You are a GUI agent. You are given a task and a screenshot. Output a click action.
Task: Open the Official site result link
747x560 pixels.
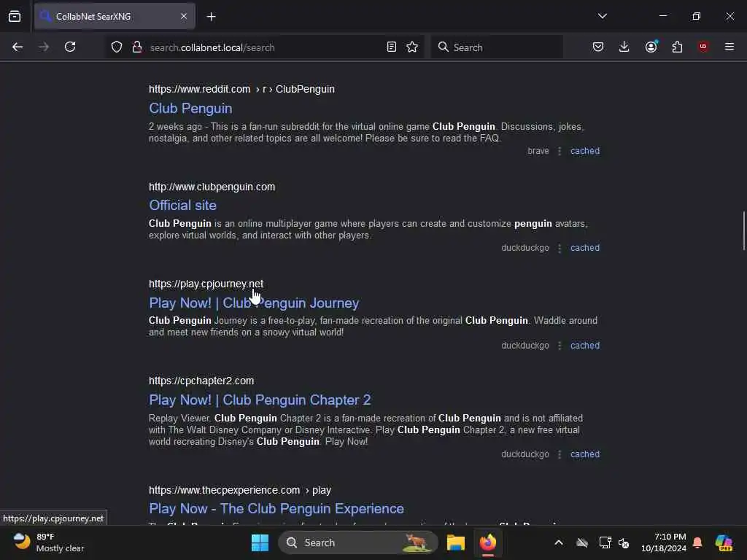pyautogui.click(x=183, y=205)
